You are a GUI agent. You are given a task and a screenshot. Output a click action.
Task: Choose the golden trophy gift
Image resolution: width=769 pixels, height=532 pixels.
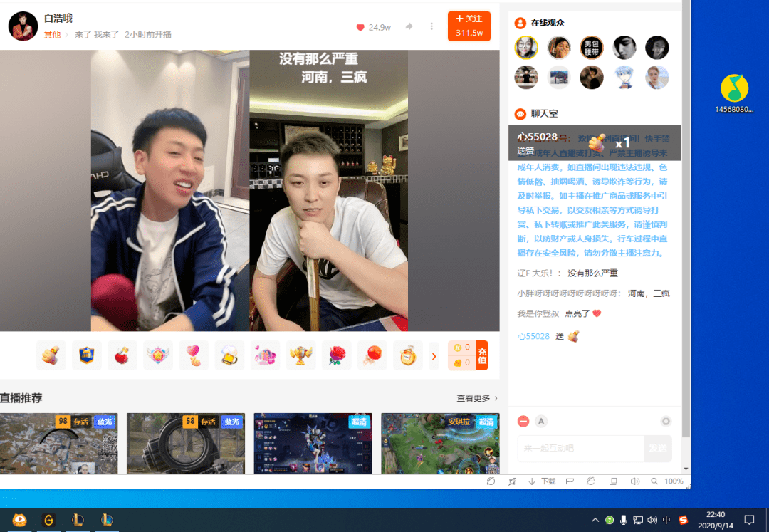pos(300,355)
